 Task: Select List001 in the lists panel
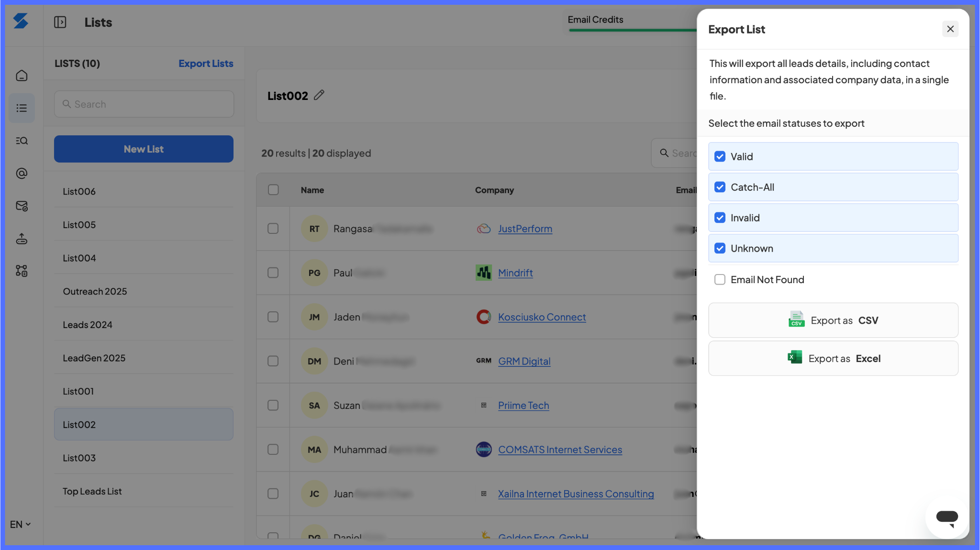point(144,391)
